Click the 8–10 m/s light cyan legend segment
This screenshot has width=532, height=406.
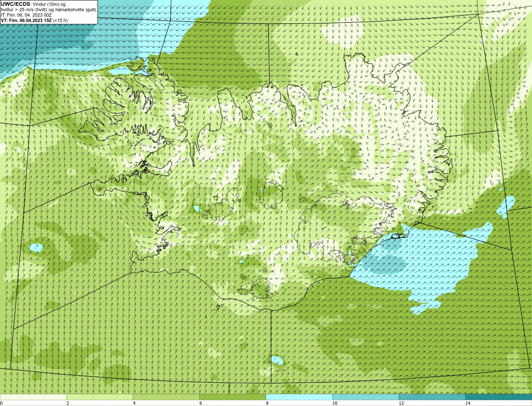(299, 397)
